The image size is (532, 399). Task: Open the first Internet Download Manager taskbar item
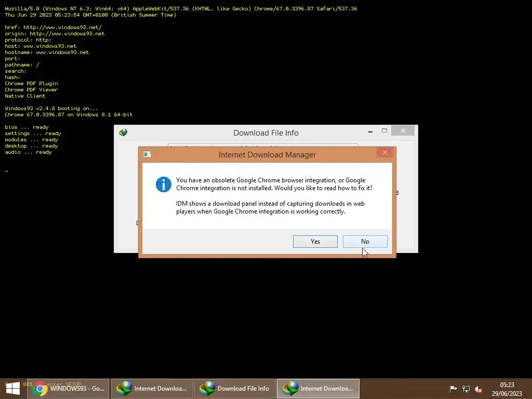pos(152,389)
